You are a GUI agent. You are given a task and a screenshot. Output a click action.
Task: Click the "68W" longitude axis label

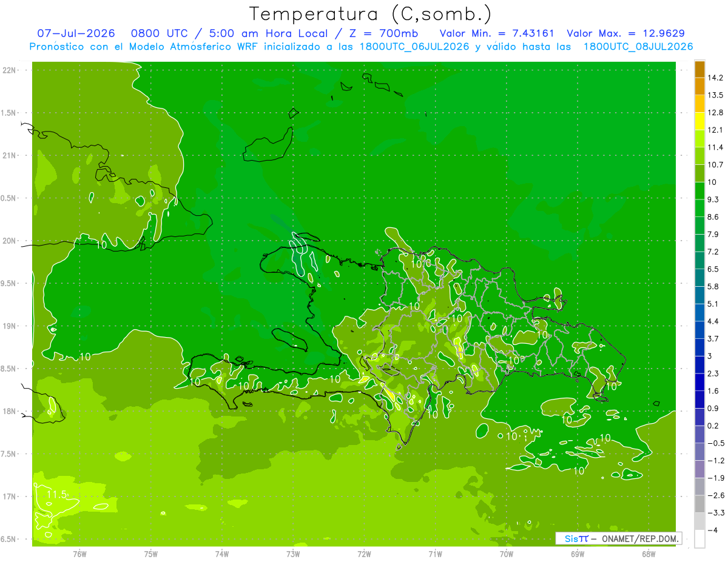pyautogui.click(x=649, y=554)
